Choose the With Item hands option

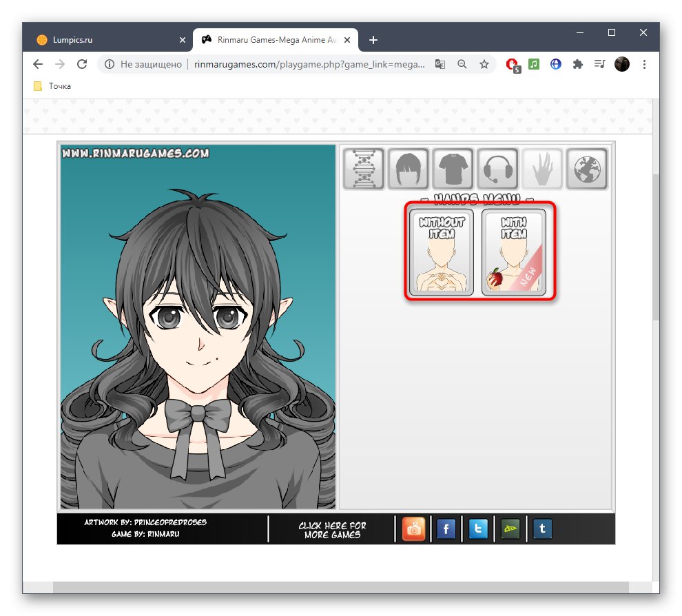pyautogui.click(x=514, y=252)
